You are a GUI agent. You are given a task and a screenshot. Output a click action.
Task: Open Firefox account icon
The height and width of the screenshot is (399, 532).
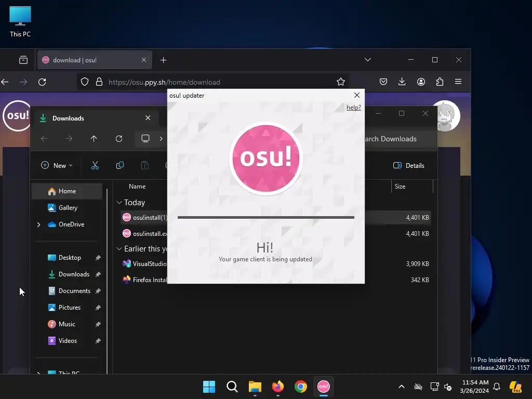(x=421, y=82)
